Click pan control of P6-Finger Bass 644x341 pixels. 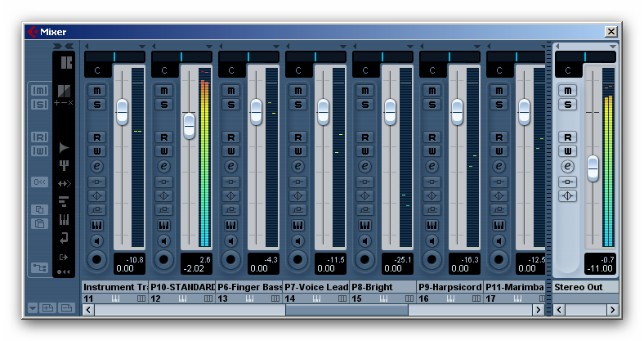249,57
